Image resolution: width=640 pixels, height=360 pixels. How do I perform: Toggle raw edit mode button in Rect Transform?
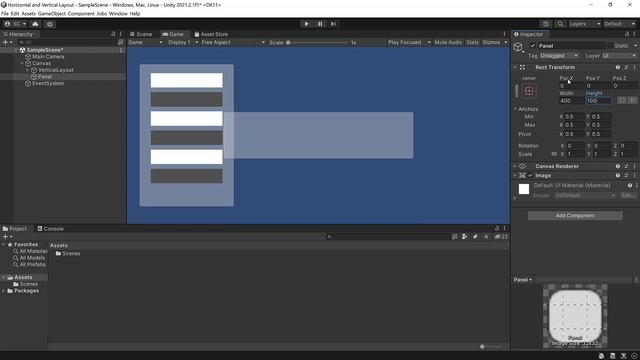[632, 100]
